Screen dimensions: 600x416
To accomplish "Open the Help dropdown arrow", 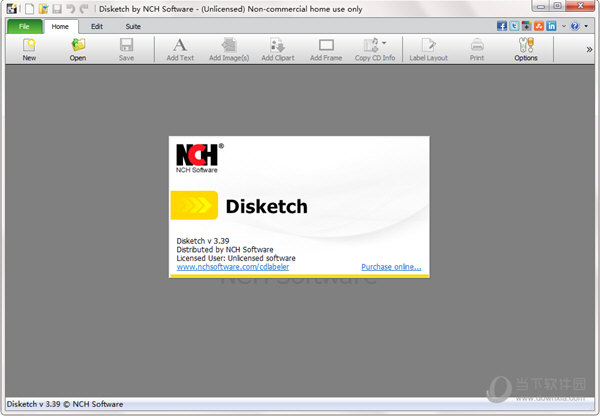I will coord(587,26).
